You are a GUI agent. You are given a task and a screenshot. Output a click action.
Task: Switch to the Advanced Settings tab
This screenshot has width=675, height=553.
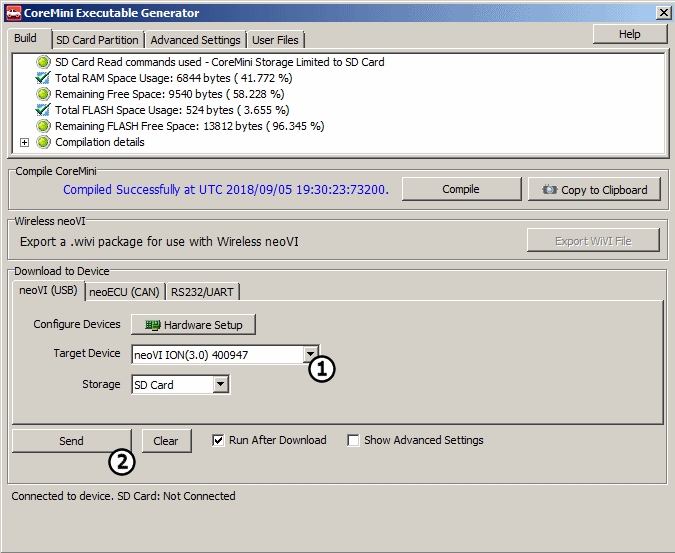[x=196, y=40]
